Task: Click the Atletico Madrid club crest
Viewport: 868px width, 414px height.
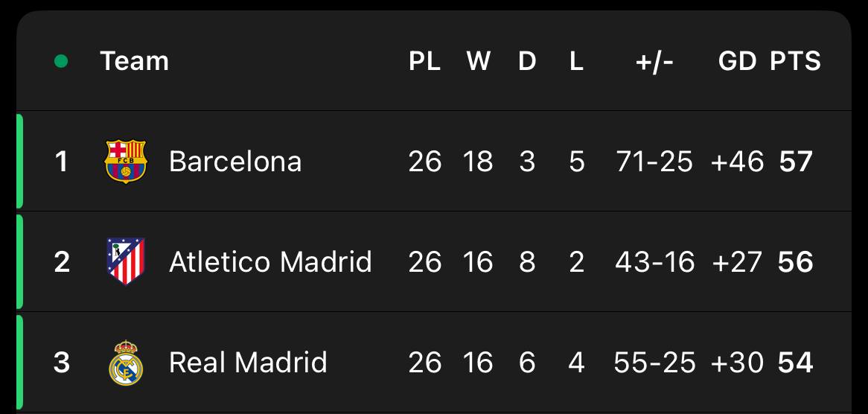Action: [126, 261]
